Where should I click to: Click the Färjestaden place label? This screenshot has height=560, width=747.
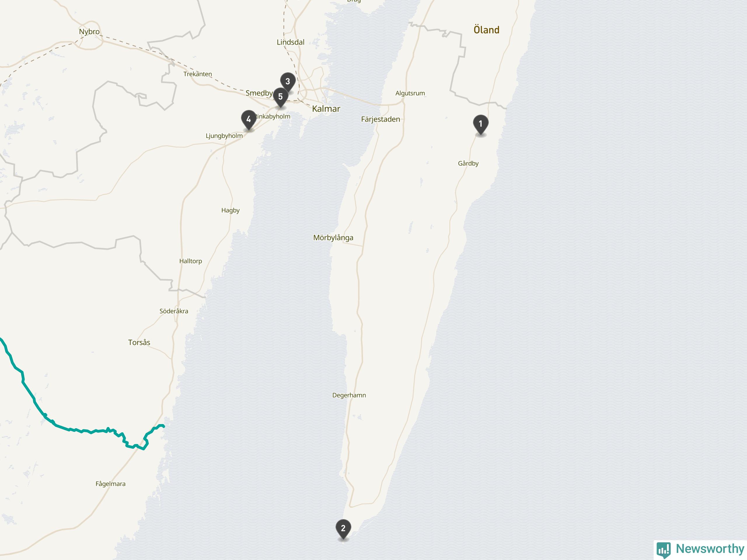(x=381, y=119)
